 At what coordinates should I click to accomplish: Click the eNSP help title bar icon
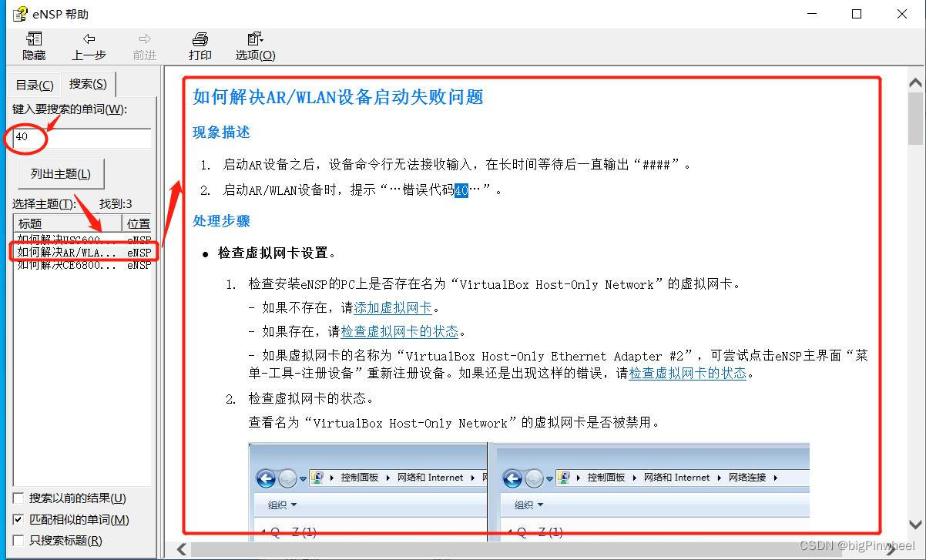[x=19, y=14]
